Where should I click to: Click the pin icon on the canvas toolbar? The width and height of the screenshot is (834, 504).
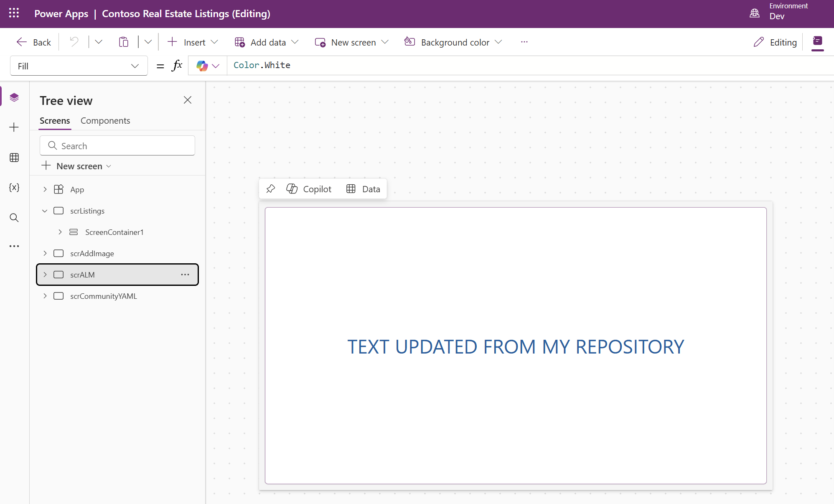270,189
